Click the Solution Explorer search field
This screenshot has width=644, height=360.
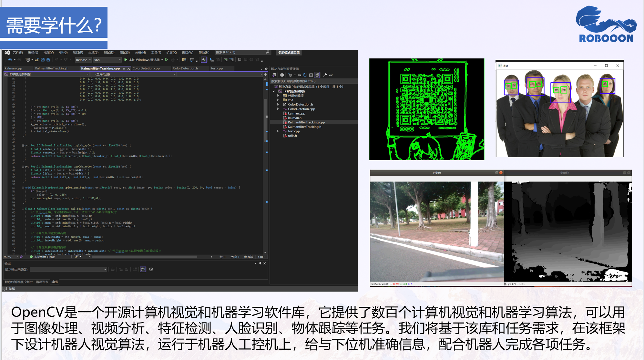[x=313, y=81]
